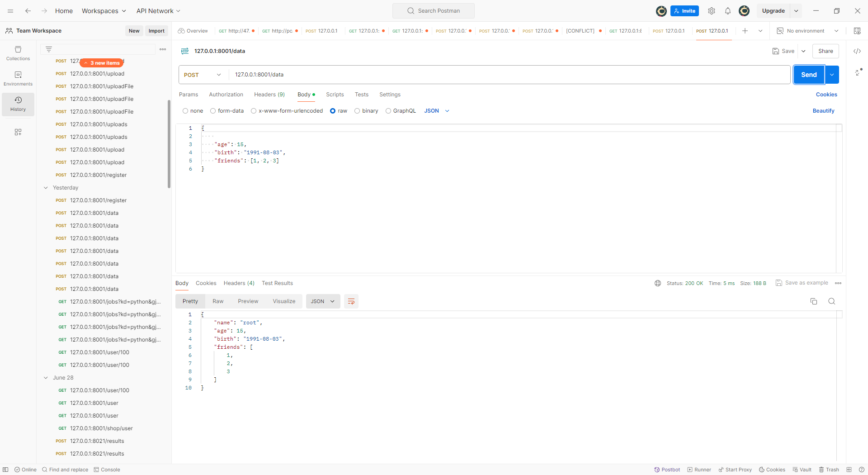The height and width of the screenshot is (475, 868).
Task: Open the notifications bell
Action: coord(728,11)
